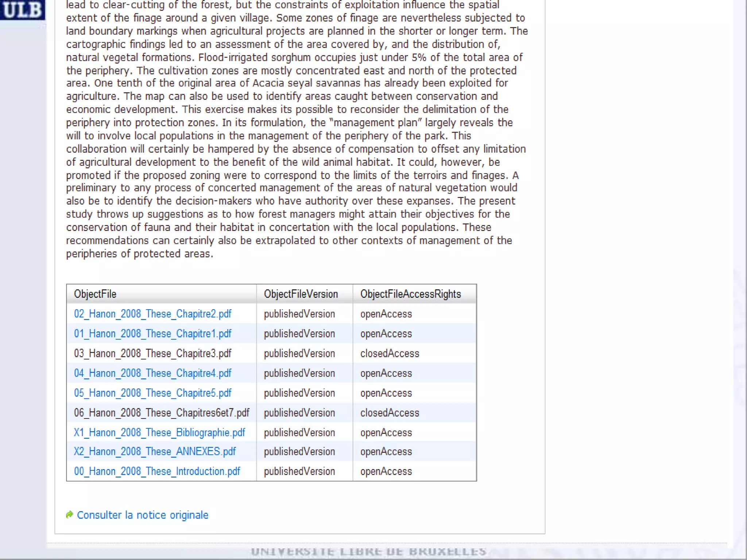
Task: Click the ULB logo
Action: click(x=23, y=9)
